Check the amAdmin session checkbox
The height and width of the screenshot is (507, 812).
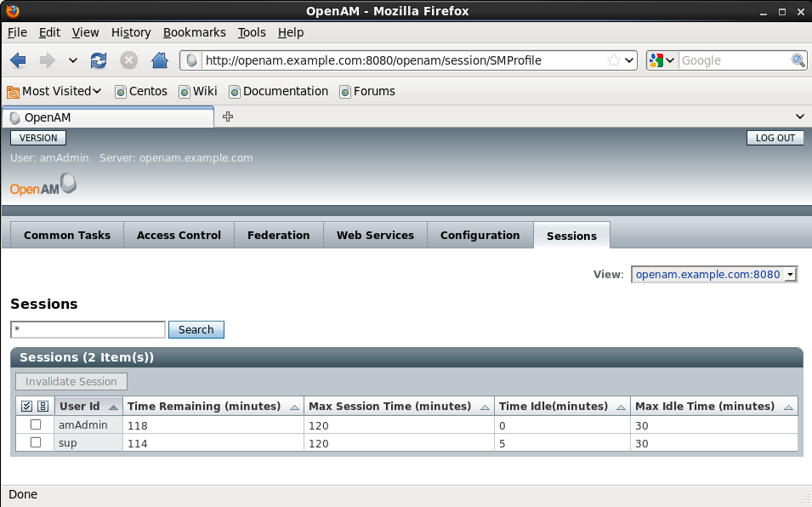click(36, 424)
